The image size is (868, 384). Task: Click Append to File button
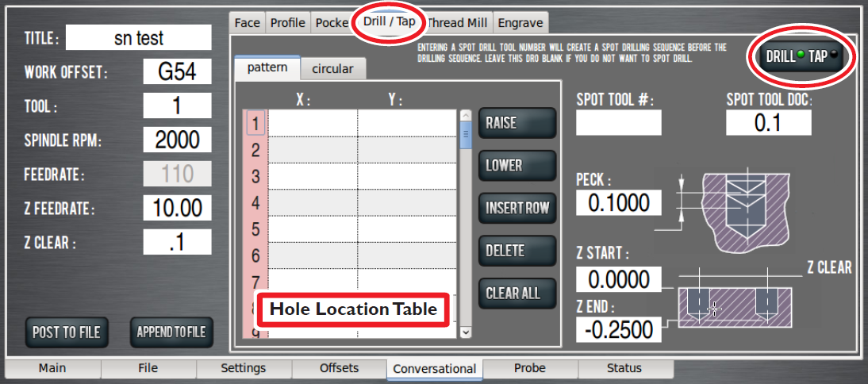point(171,332)
